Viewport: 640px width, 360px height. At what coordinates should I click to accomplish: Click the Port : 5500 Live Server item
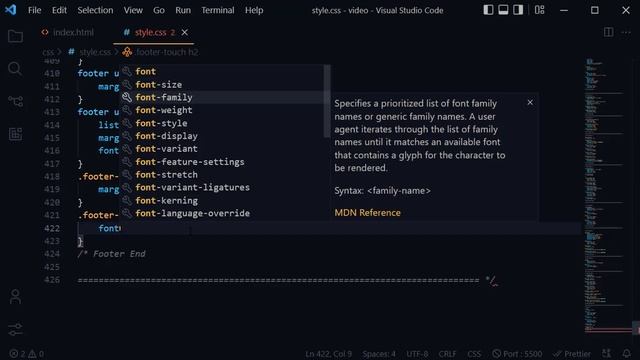517,353
